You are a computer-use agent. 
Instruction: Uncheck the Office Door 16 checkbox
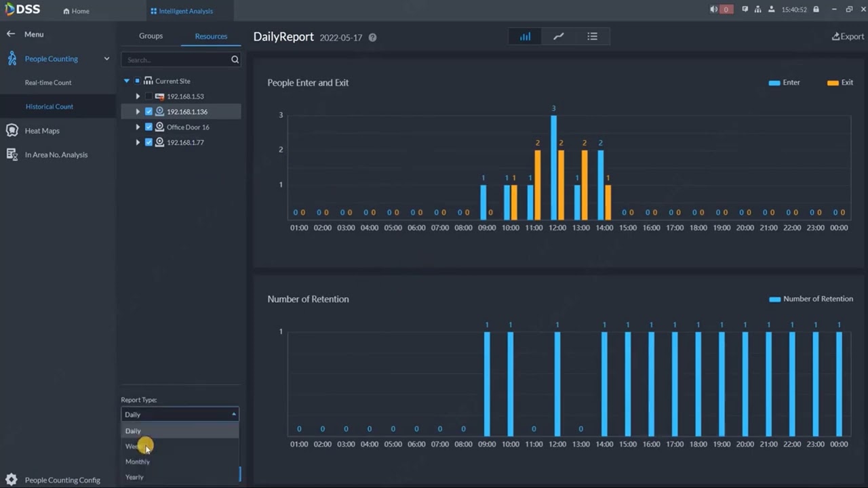[149, 127]
